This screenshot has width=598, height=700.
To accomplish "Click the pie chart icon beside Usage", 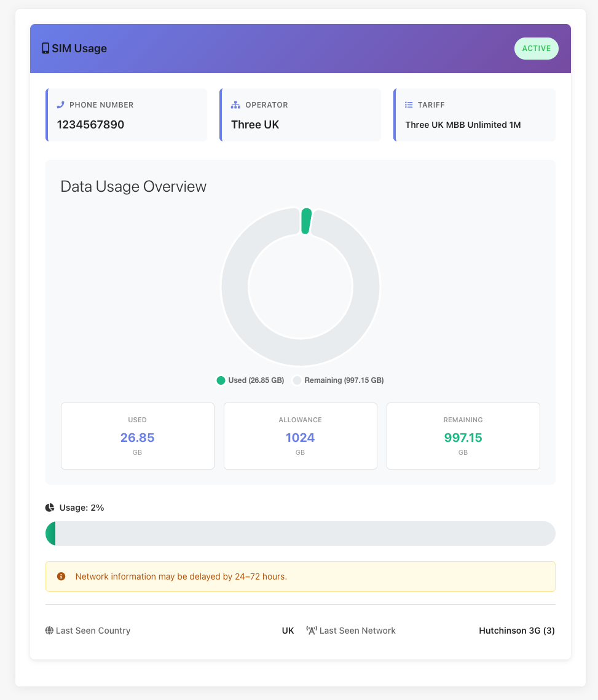I will pyautogui.click(x=50, y=508).
